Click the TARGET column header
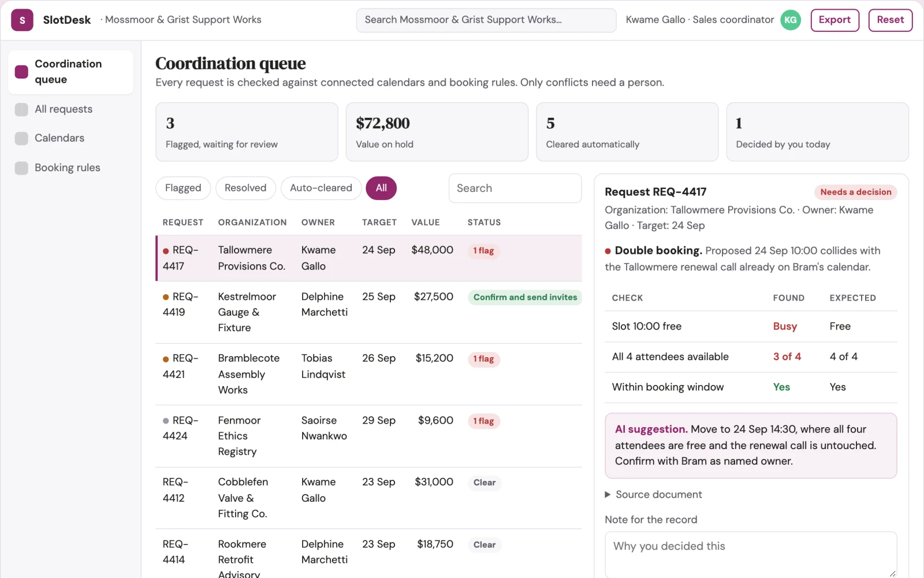The height and width of the screenshot is (578, 924). click(x=379, y=223)
